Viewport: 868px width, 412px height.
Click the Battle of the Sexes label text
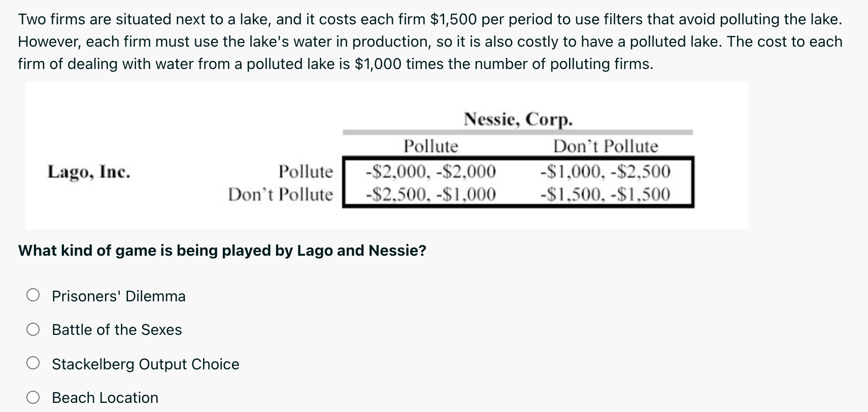coord(117,330)
